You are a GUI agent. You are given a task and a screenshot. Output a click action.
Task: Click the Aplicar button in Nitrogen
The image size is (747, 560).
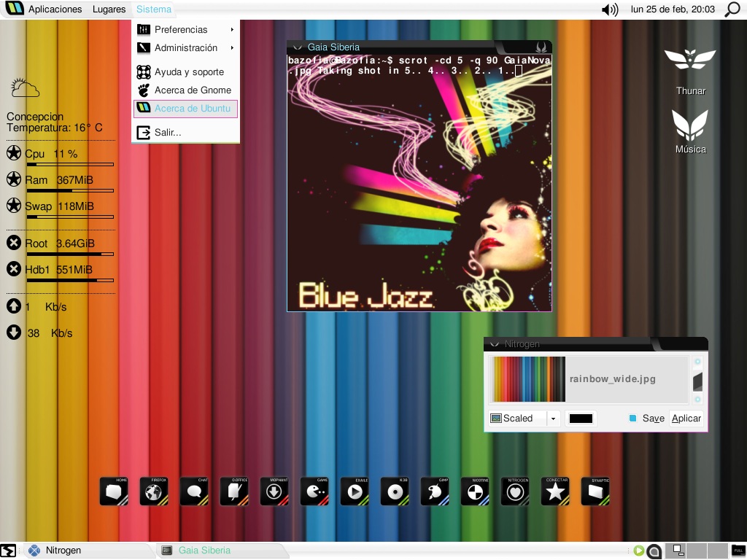[686, 418]
